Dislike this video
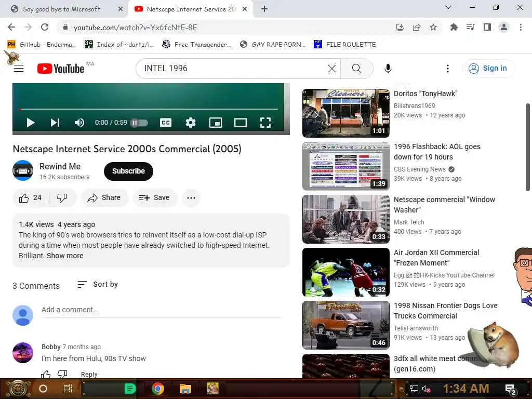The width and height of the screenshot is (532, 399). click(62, 198)
